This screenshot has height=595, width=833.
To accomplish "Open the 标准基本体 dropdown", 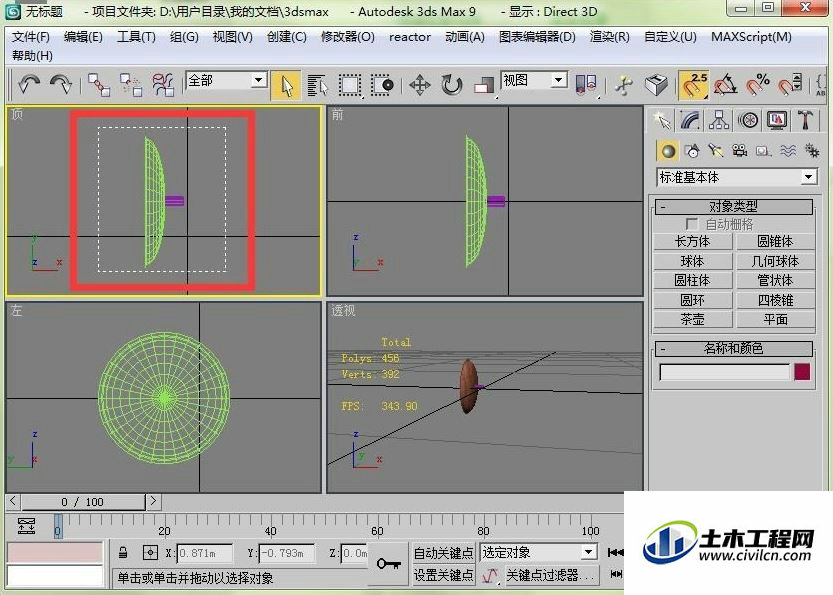I will tap(737, 177).
